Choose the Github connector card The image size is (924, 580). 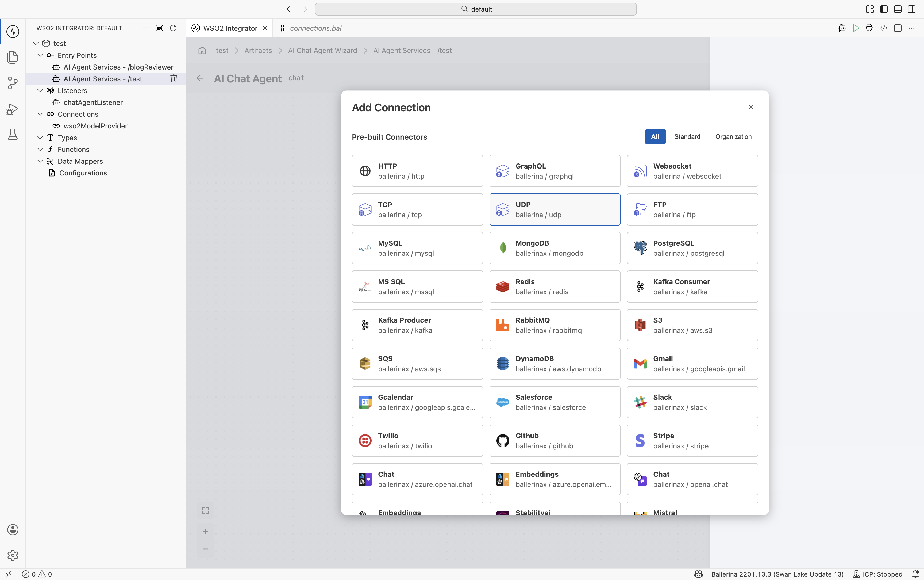pos(555,441)
